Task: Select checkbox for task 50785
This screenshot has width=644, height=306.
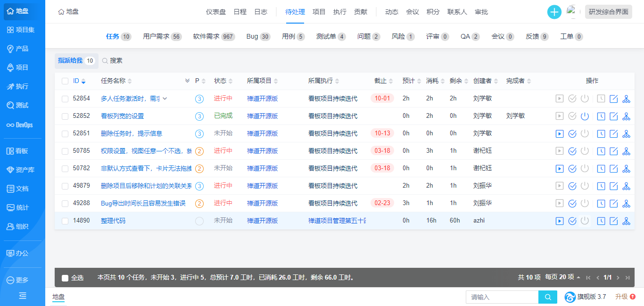Action: (65, 151)
